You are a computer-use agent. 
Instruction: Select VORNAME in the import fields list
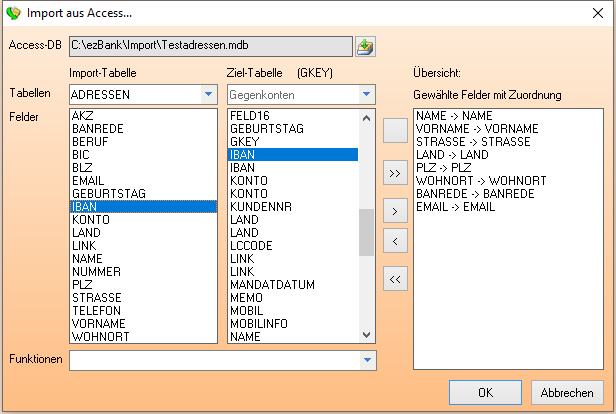click(x=143, y=323)
